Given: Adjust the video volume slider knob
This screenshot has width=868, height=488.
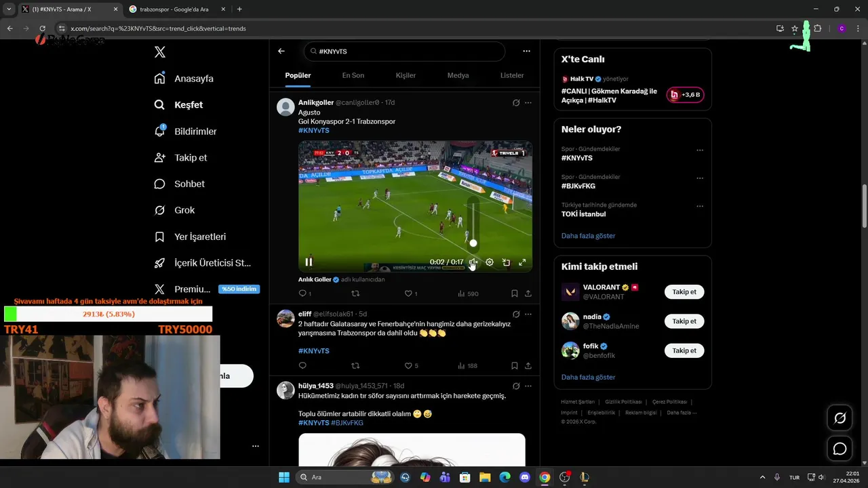Looking at the screenshot, I should click(x=473, y=243).
